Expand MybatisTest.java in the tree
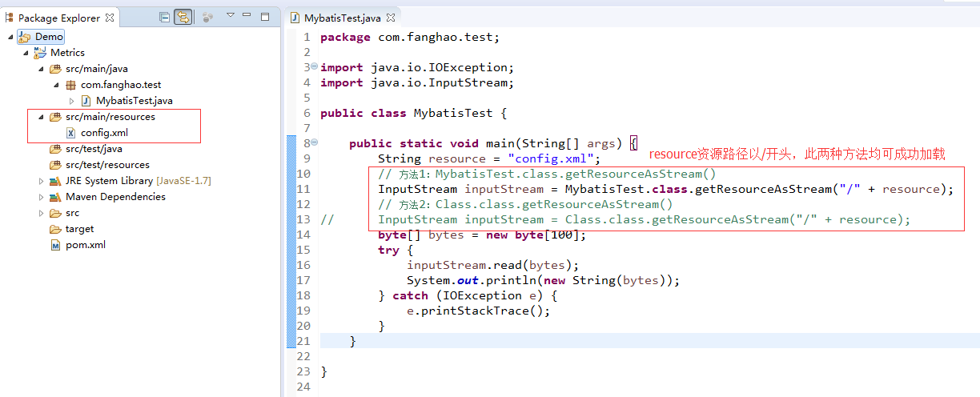This screenshot has width=980, height=397. [x=71, y=101]
